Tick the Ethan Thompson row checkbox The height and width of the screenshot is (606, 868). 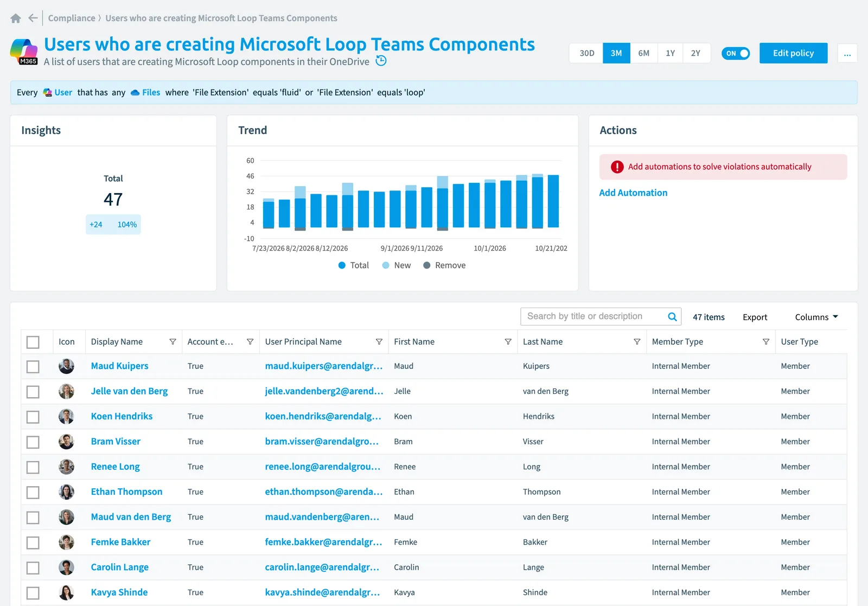33,493
